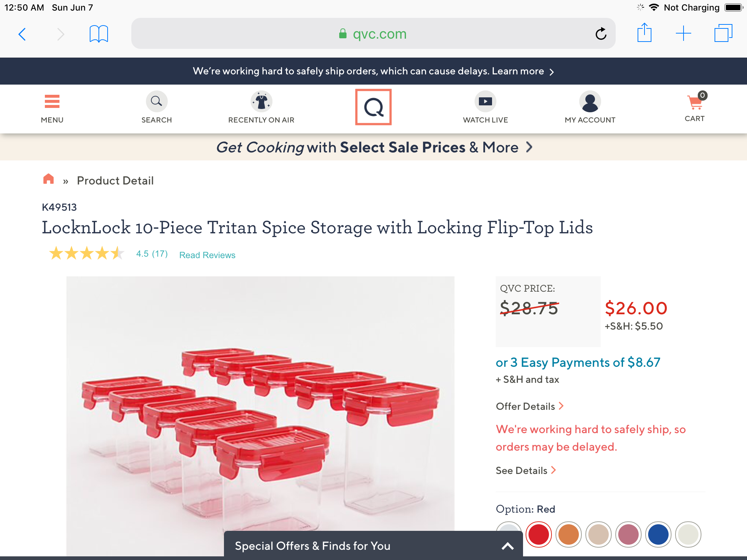Click Read Reviews link

[x=207, y=255]
